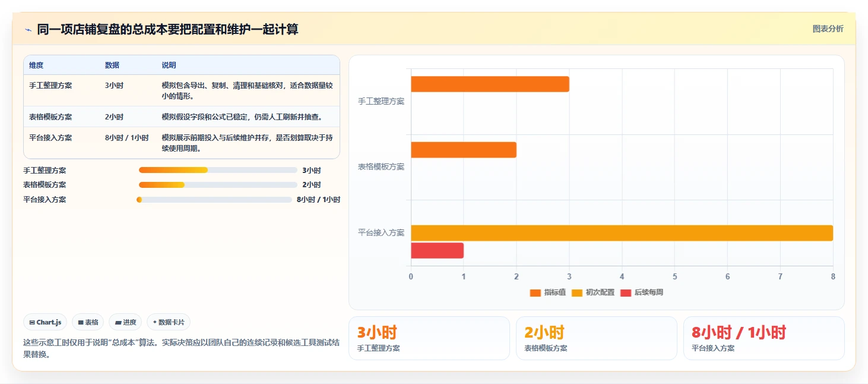Viewport: 868px width, 384px height.
Task: Click the x-axis tick label 0
Action: click(411, 276)
